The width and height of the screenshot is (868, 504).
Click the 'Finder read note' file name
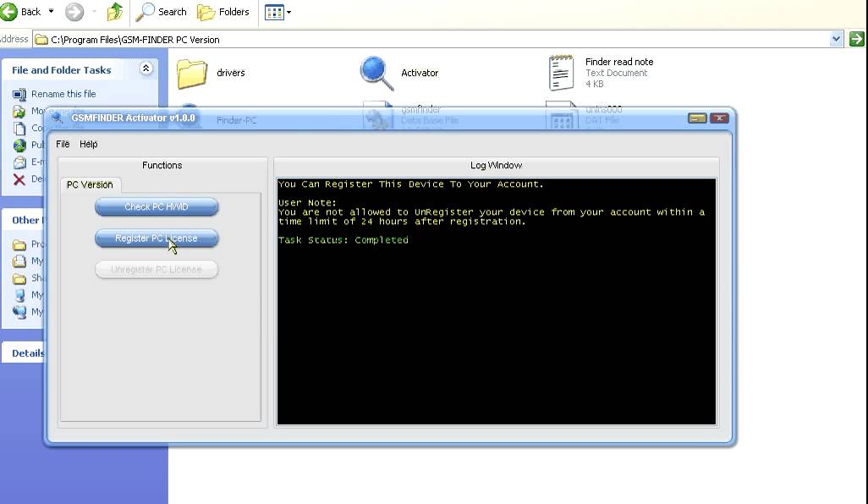619,62
